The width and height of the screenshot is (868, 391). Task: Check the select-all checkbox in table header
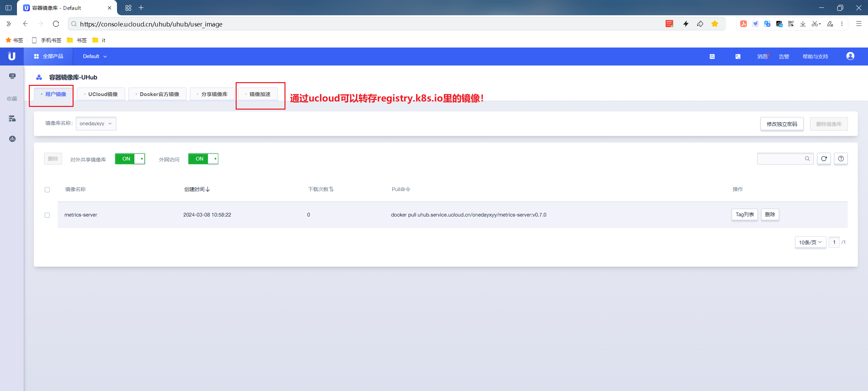point(47,190)
